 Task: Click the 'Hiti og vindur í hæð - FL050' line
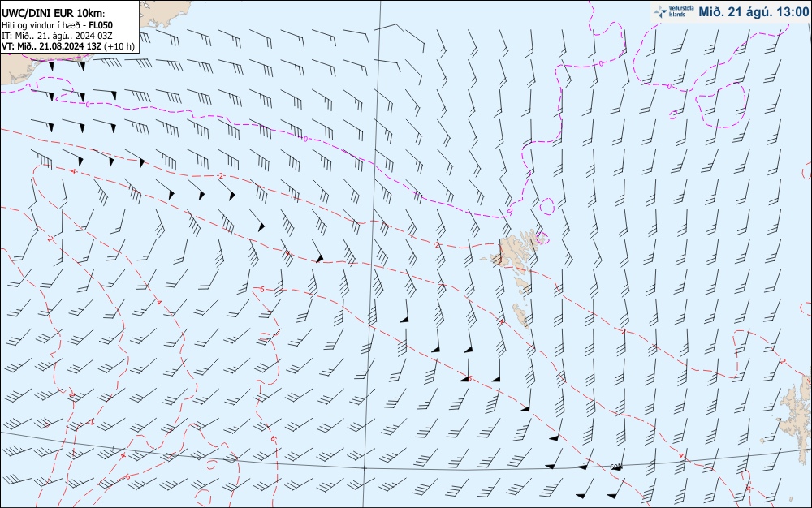57,25
